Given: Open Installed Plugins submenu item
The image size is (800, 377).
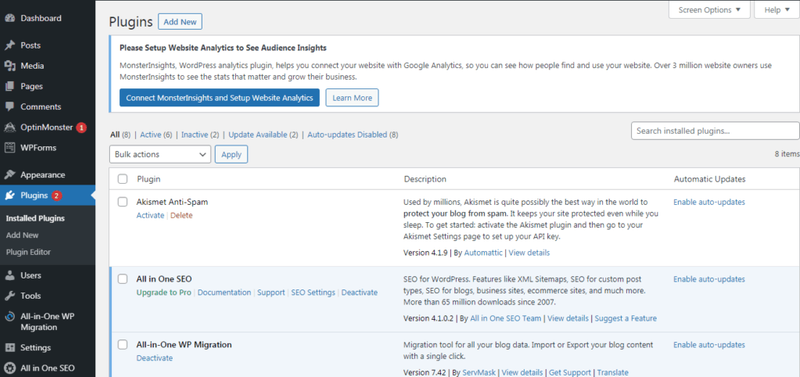Looking at the screenshot, I should [35, 218].
